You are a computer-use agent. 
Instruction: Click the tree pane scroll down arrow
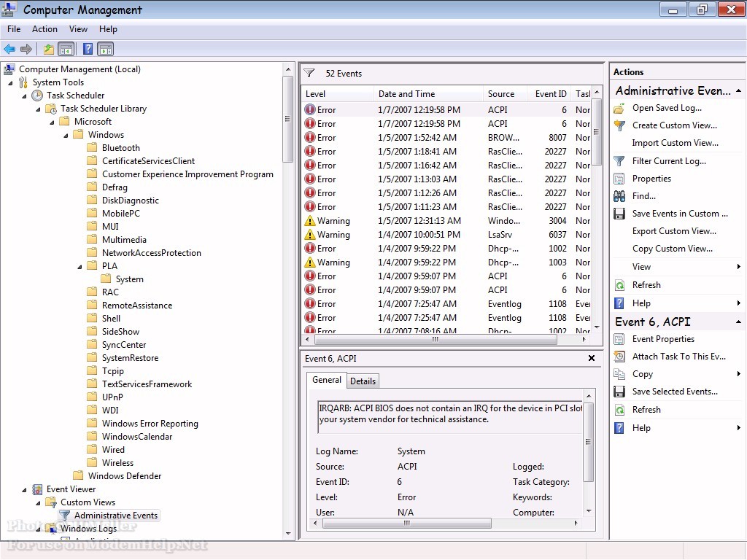(287, 534)
